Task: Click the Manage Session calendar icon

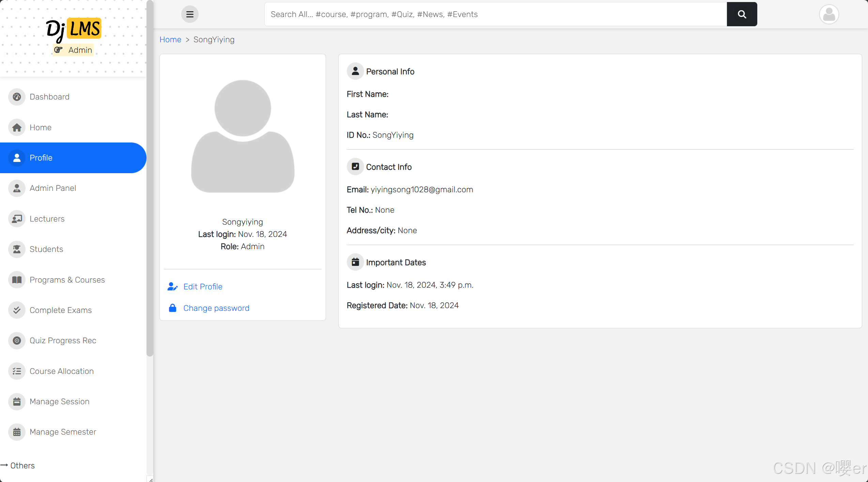Action: pyautogui.click(x=17, y=402)
